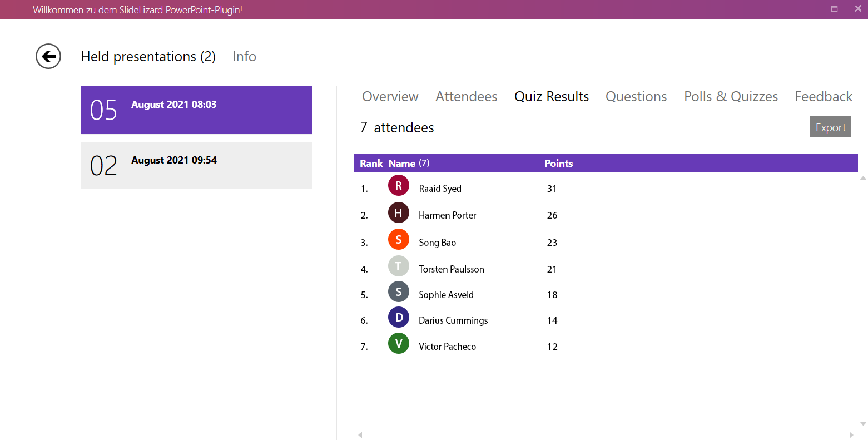868x440 pixels.
Task: Select the August 2021 08:03 presentation
Action: coord(196,110)
